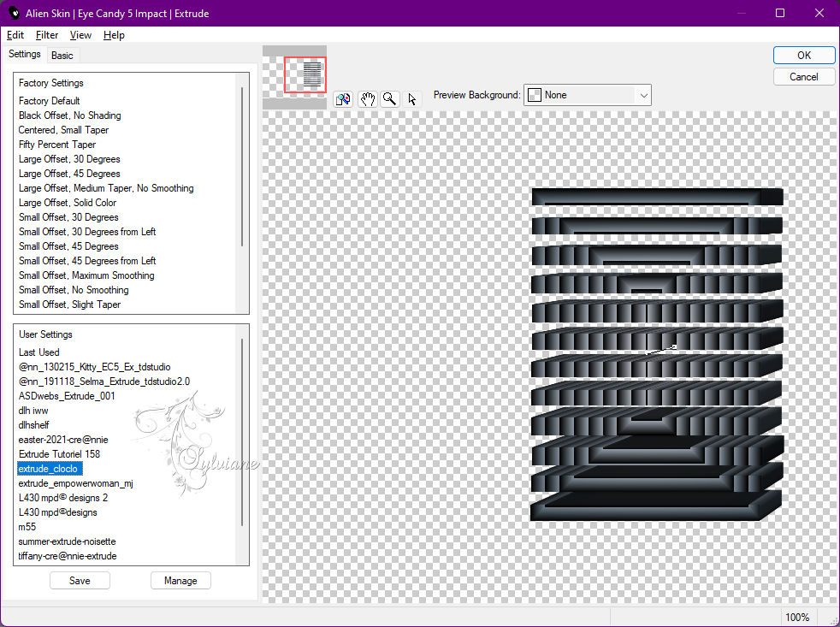Screen dimensions: 840x627
Task: Select the m55 user setting
Action: tap(27, 527)
